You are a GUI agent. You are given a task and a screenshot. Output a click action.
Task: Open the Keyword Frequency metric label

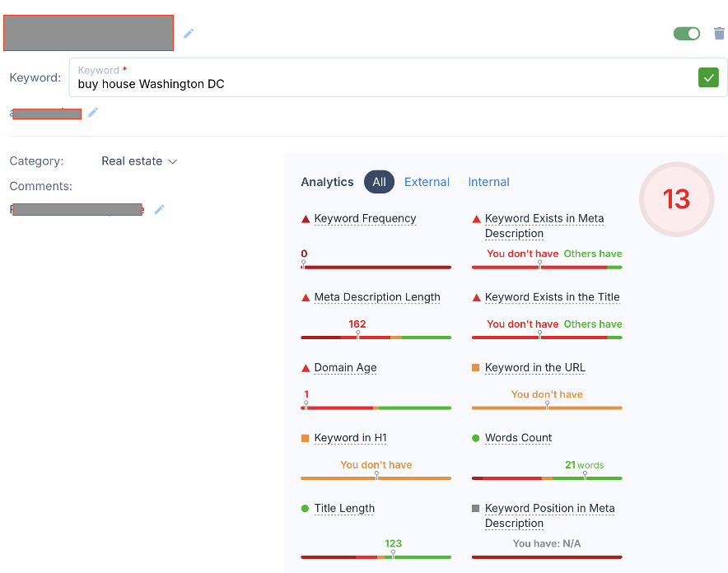[365, 218]
